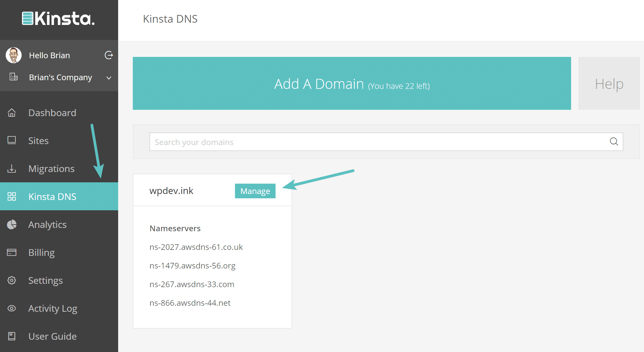
Task: Go to the Sites section
Action: [59, 141]
